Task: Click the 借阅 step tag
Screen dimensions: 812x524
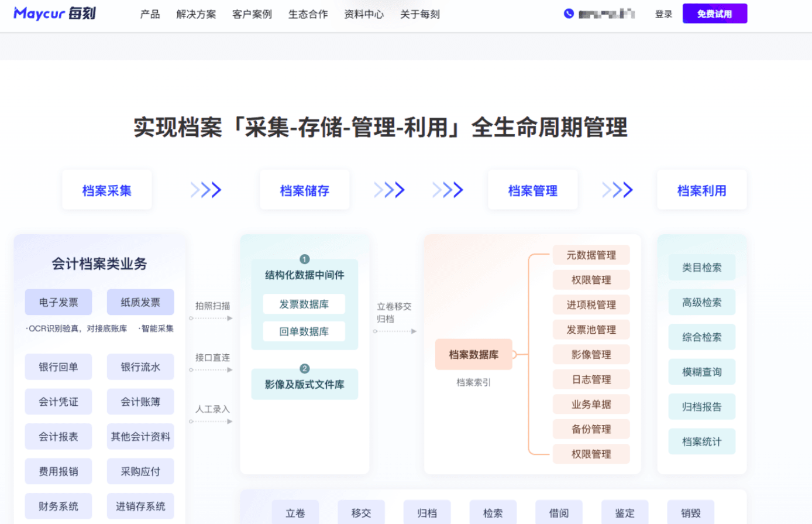Action: [x=559, y=512]
